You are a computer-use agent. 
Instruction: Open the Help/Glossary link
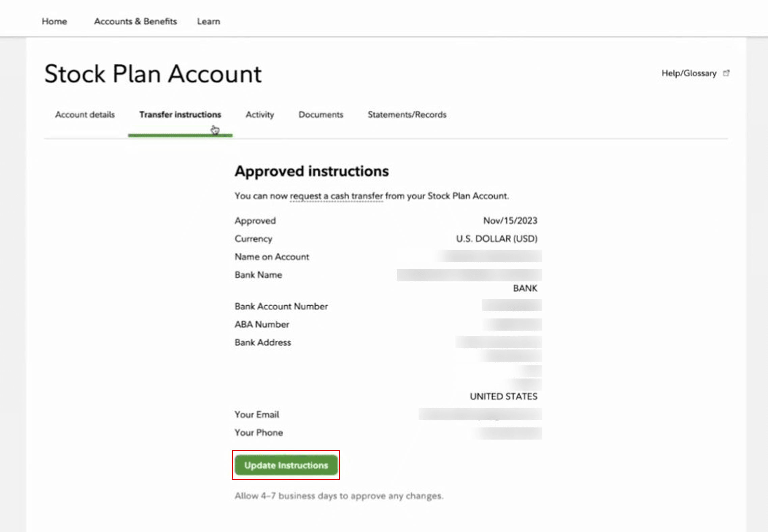point(689,73)
